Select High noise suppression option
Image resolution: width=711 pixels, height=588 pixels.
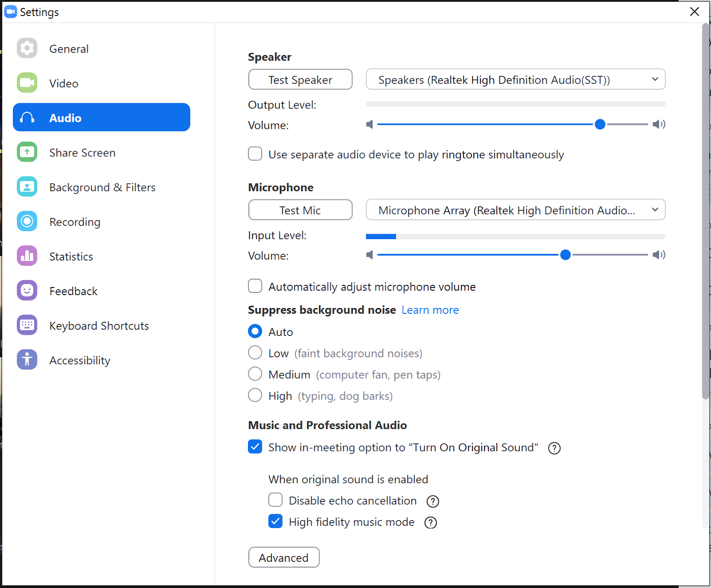point(255,395)
